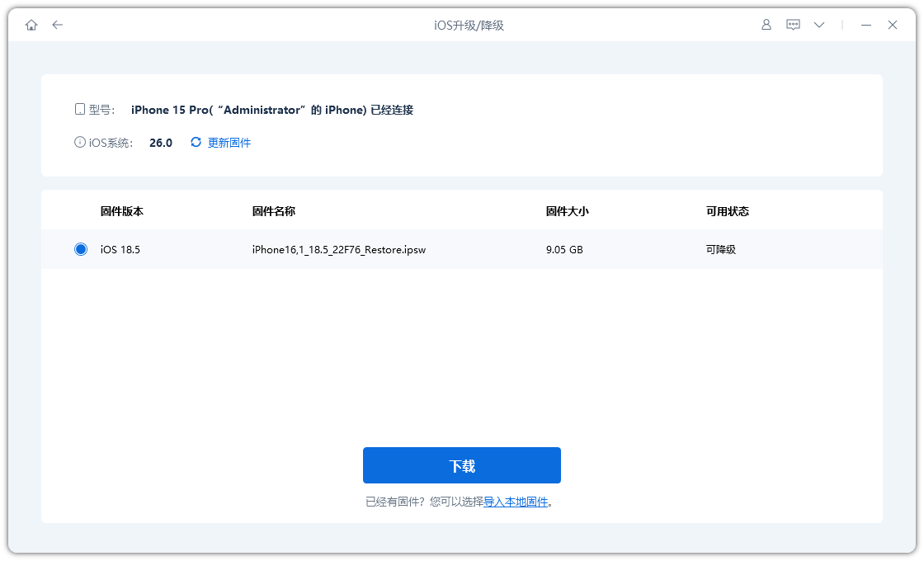The width and height of the screenshot is (924, 561).
Task: Select the iOS 18.5 firmware radio button
Action: pyautogui.click(x=81, y=249)
